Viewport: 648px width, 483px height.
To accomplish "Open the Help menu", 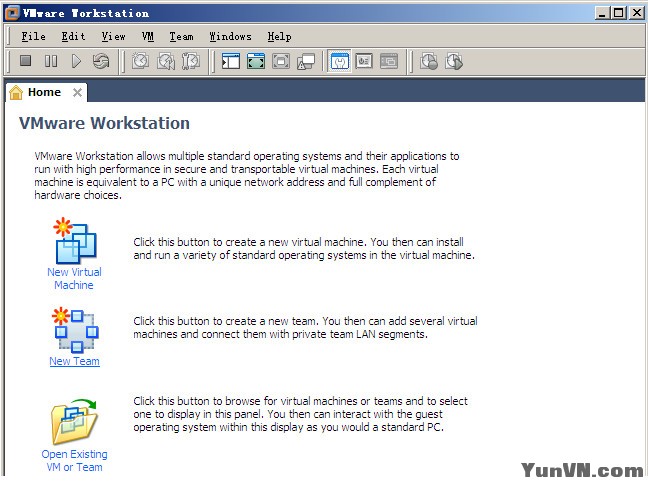I will coord(279,37).
